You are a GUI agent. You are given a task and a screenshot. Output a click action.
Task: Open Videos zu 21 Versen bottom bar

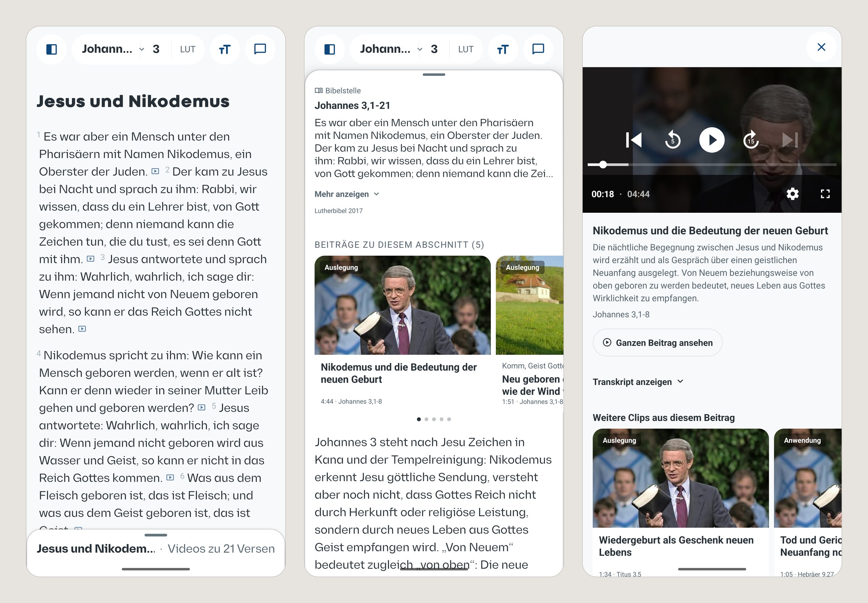click(156, 549)
